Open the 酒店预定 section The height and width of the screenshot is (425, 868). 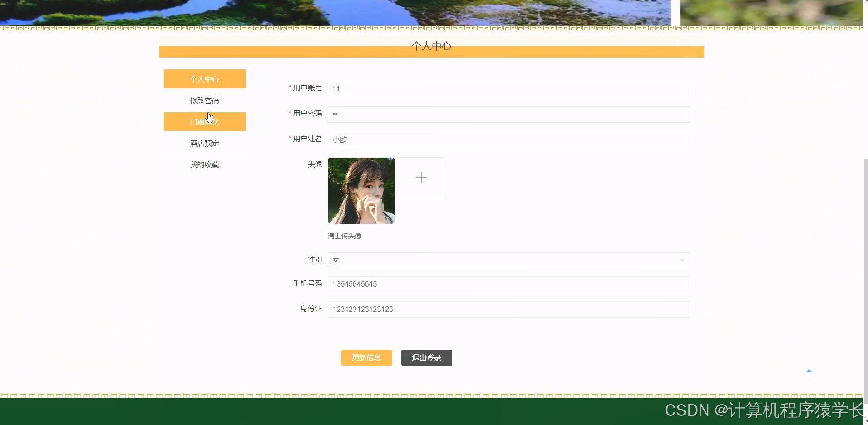204,143
